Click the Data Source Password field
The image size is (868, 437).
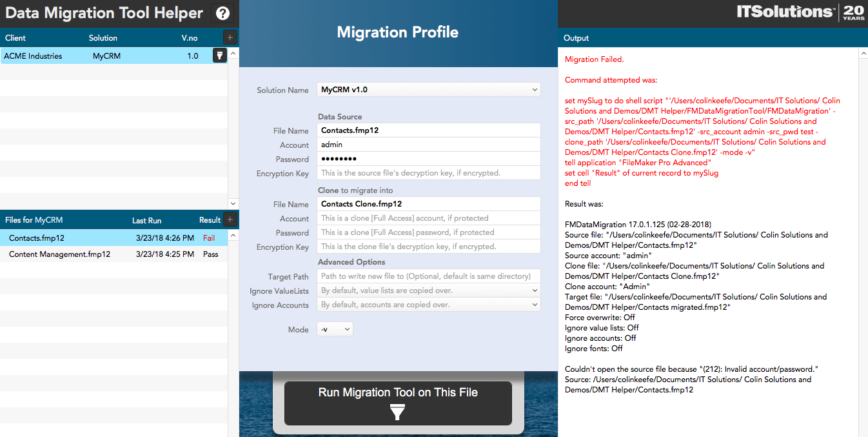pos(429,159)
